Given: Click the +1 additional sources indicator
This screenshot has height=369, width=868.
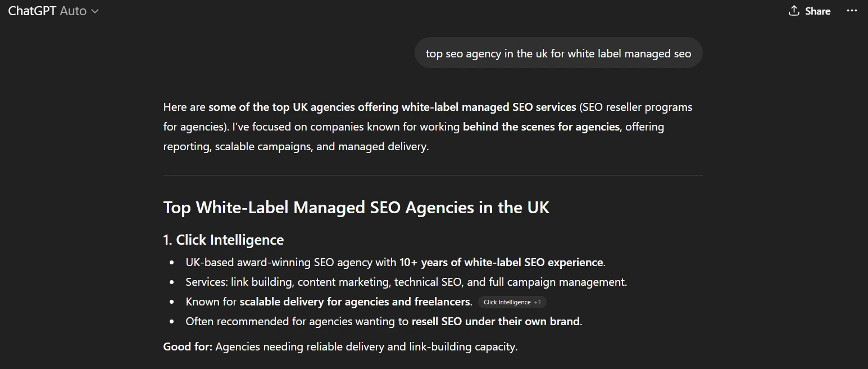Looking at the screenshot, I should (538, 302).
